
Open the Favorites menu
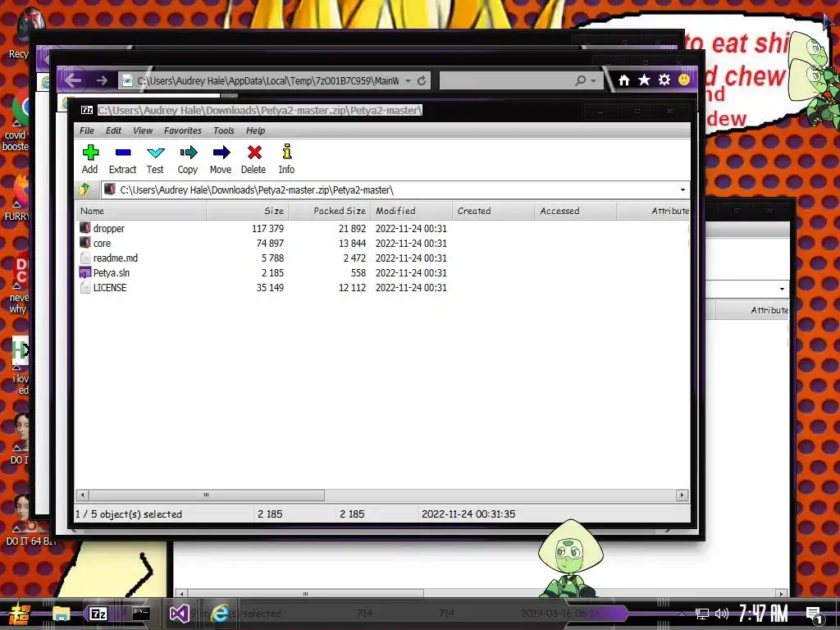pyautogui.click(x=183, y=130)
